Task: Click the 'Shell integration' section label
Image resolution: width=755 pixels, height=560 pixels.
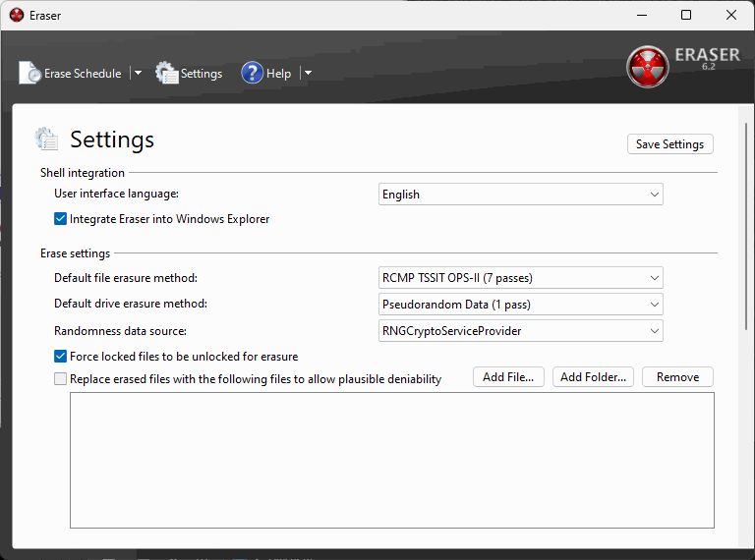Action: 83,173
